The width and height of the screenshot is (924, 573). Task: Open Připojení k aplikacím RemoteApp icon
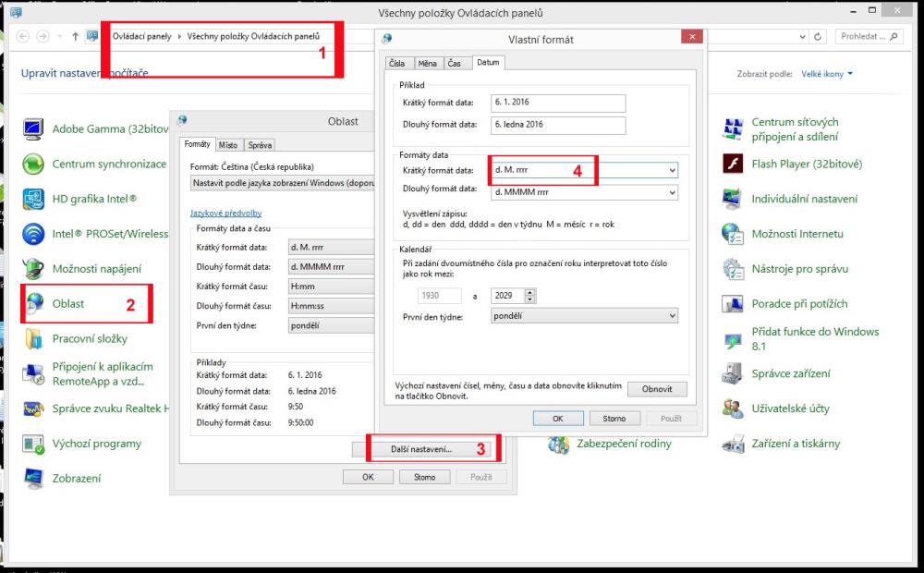coord(33,373)
